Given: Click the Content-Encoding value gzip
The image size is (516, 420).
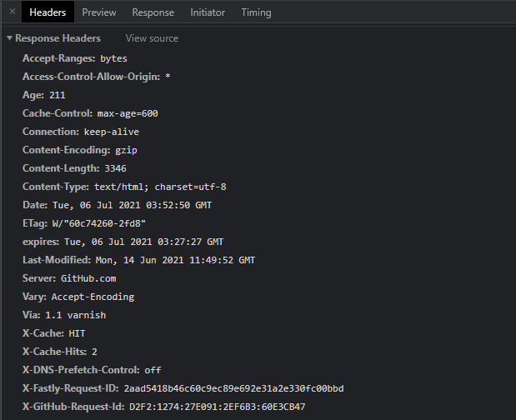Looking at the screenshot, I should pos(126,150).
